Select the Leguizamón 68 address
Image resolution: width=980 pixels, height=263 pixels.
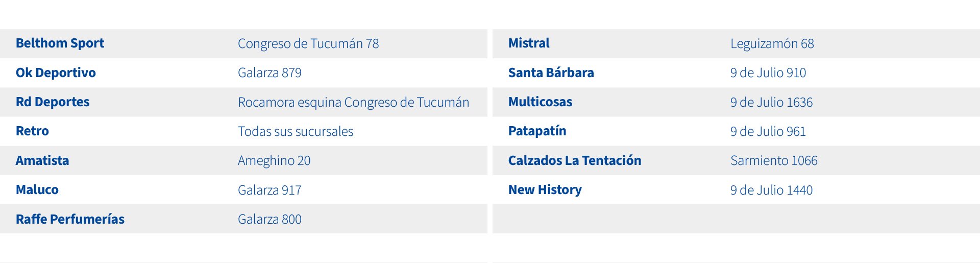click(772, 44)
